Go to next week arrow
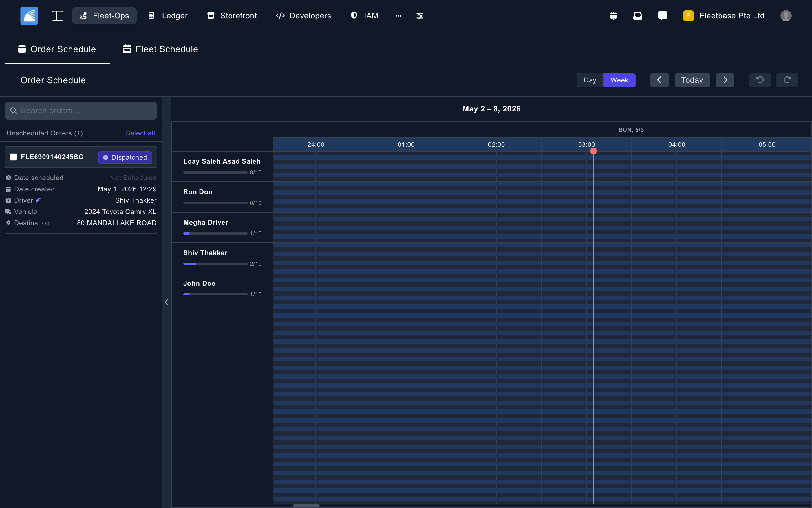Screen dimensions: 812x508 pyautogui.click(x=725, y=80)
